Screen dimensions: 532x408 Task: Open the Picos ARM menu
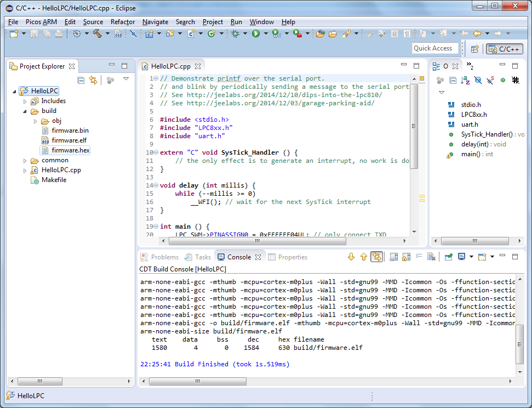coord(41,22)
